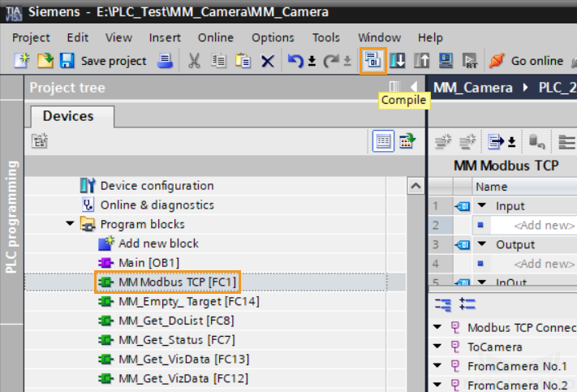
Task: Click the Save project button
Action: tap(105, 61)
